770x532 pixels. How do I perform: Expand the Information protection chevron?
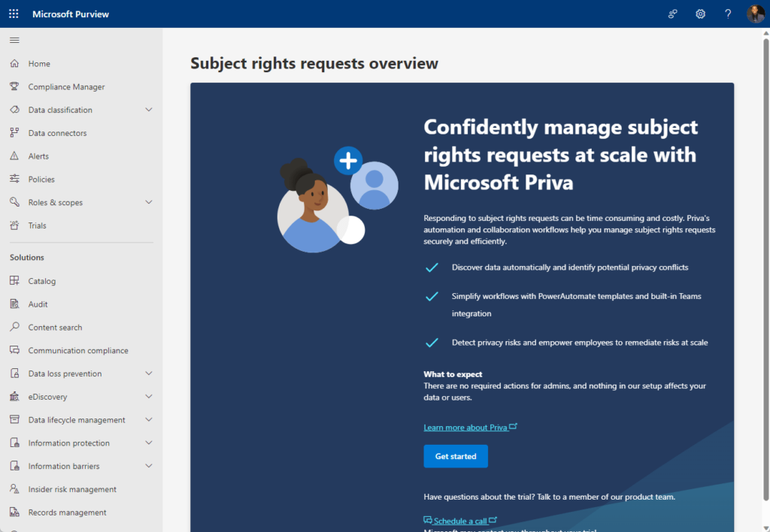149,443
